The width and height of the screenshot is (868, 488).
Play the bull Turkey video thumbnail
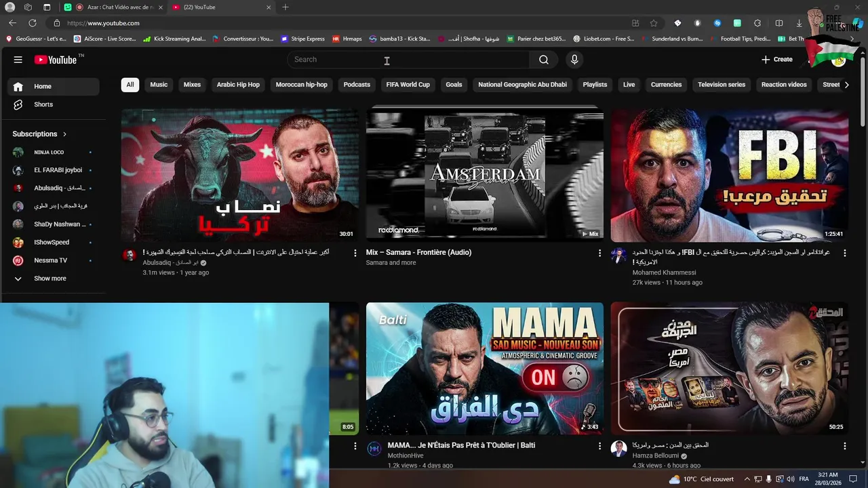(x=240, y=176)
